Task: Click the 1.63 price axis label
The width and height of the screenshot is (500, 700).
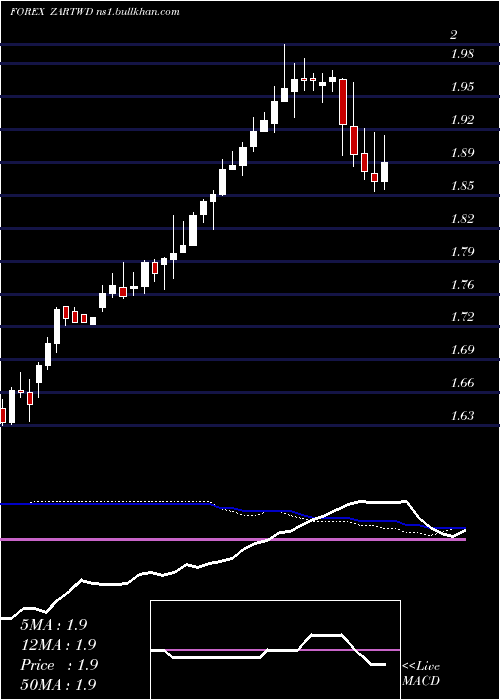Action: click(462, 416)
